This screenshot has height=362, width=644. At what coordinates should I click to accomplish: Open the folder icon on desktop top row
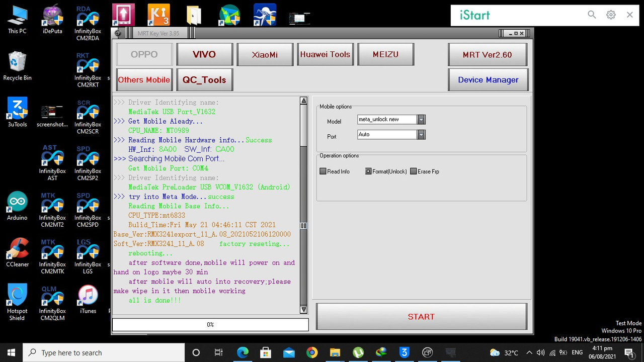click(x=194, y=15)
